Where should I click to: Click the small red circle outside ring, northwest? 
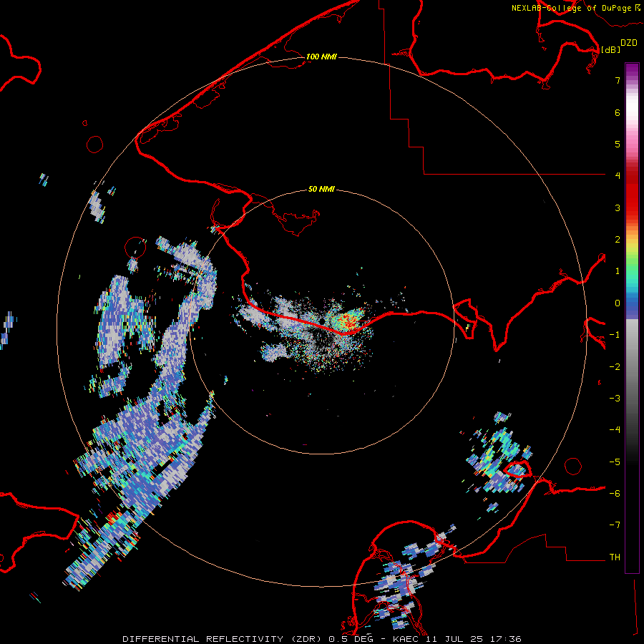click(x=94, y=145)
